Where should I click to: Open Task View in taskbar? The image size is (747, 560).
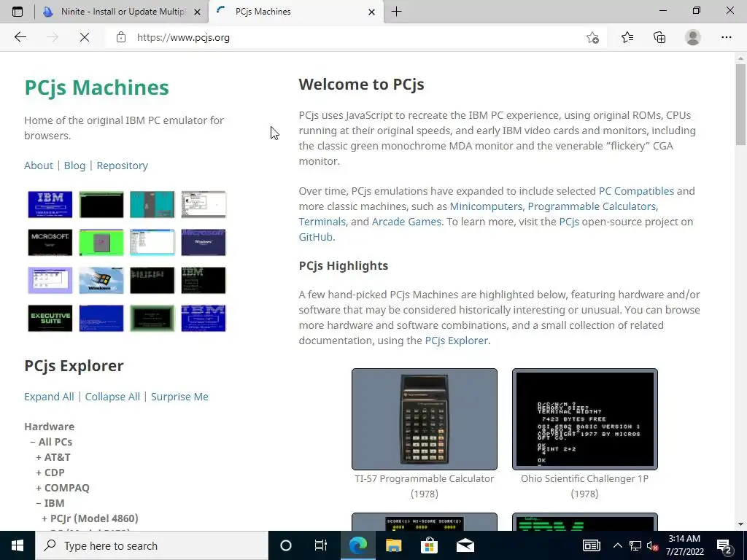(x=321, y=545)
